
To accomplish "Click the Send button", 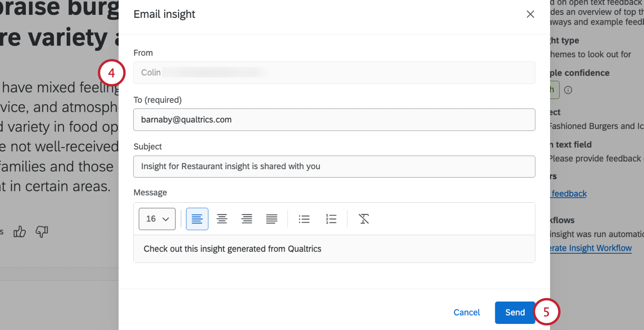I will [514, 312].
